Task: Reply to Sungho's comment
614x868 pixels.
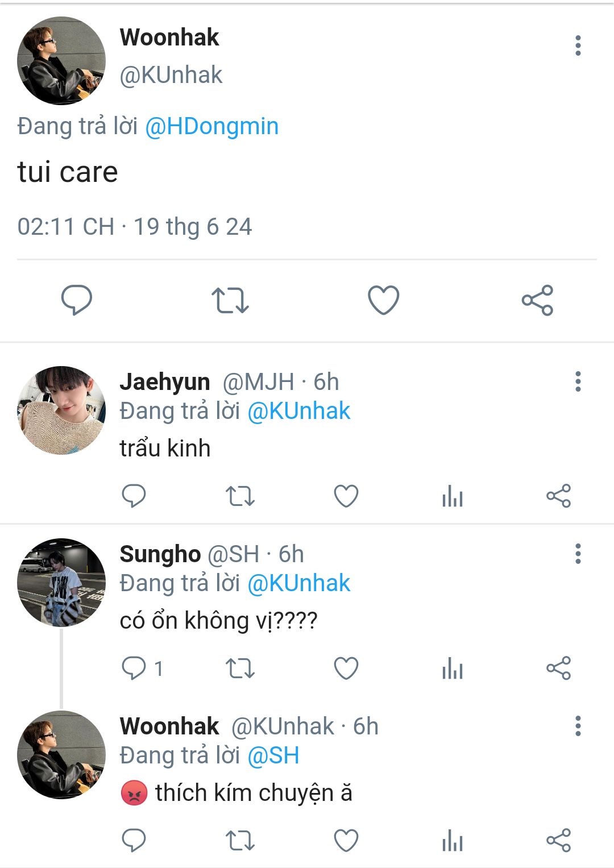Action: point(134,668)
